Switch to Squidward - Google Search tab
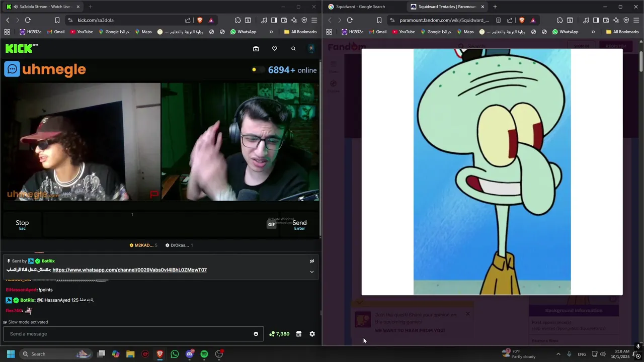Image resolution: width=644 pixels, height=362 pixels. click(360, 7)
